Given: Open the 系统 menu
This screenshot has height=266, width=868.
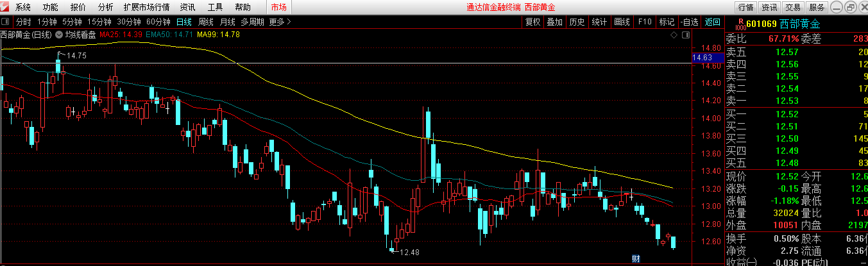Looking at the screenshot, I should [x=23, y=7].
